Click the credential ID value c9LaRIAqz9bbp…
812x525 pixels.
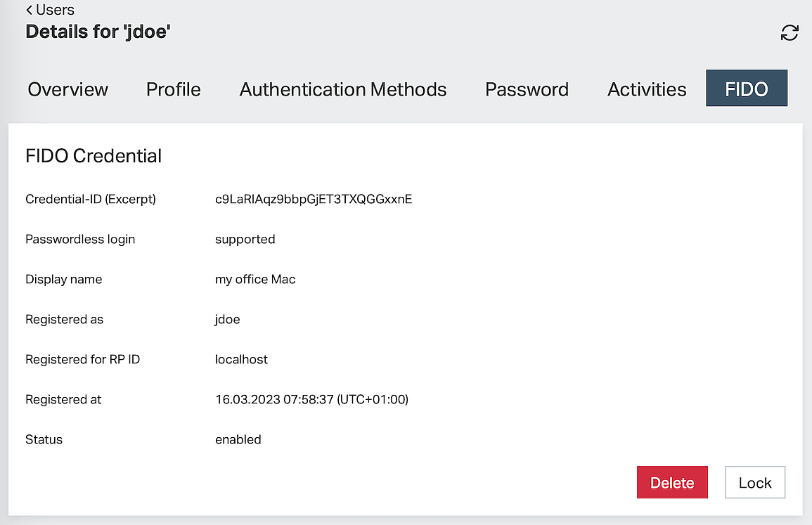314,199
